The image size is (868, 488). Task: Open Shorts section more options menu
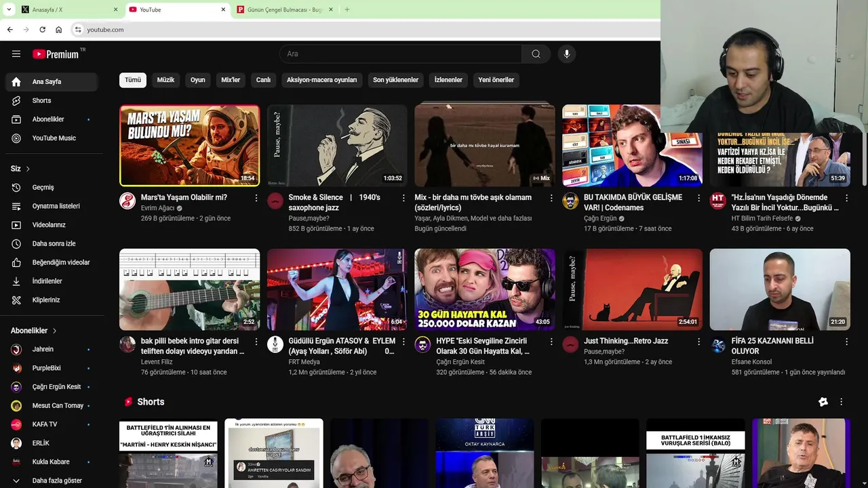pyautogui.click(x=841, y=402)
